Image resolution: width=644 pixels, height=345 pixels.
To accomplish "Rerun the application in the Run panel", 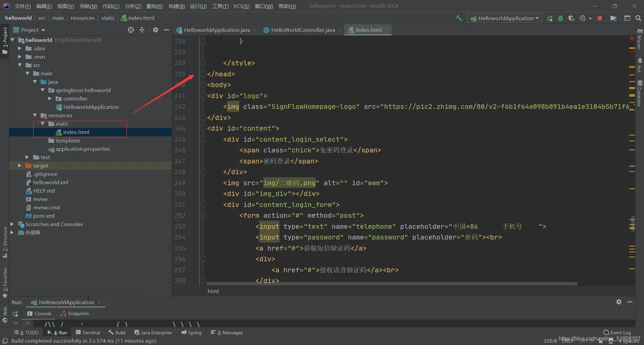I will tap(15, 314).
